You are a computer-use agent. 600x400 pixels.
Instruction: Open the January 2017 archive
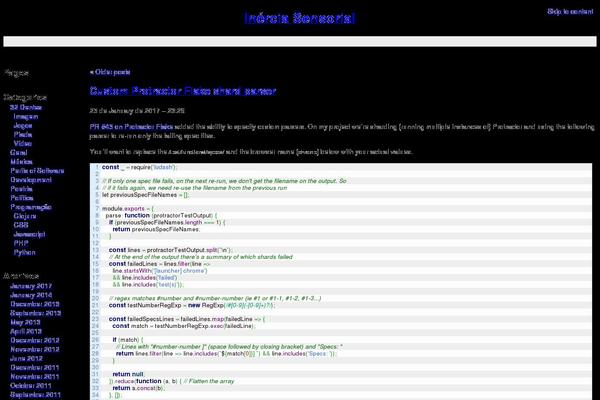pyautogui.click(x=31, y=286)
